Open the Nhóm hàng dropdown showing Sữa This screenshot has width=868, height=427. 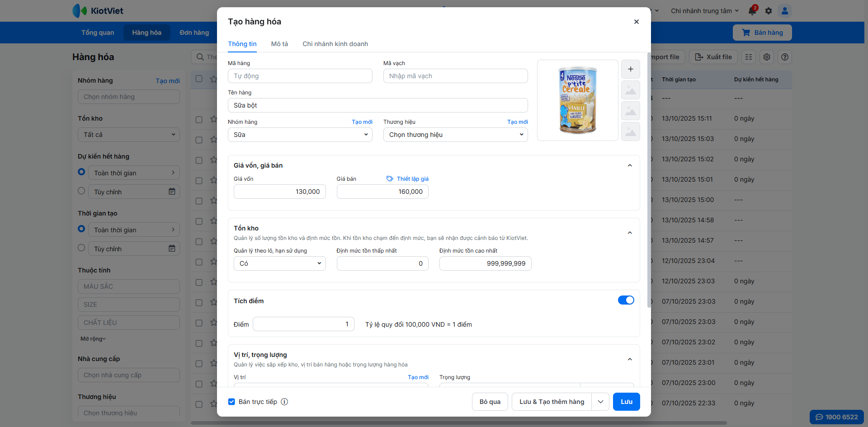[x=300, y=135]
